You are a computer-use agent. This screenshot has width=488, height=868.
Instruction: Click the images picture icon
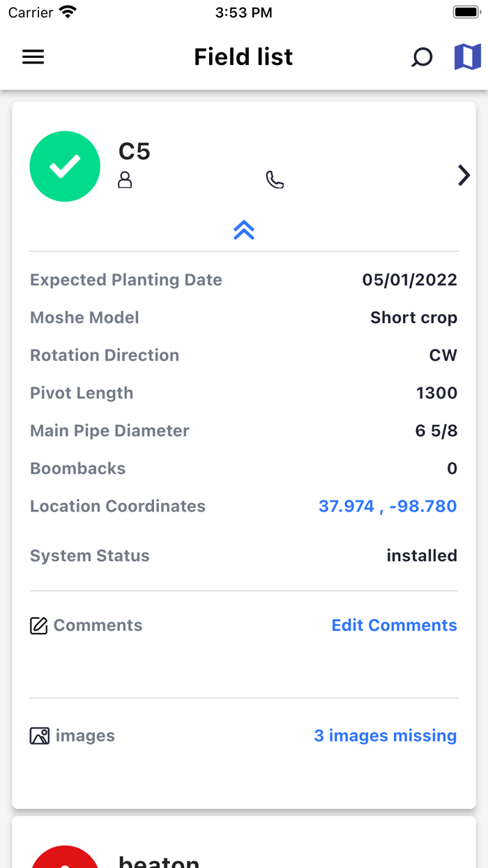pos(38,735)
